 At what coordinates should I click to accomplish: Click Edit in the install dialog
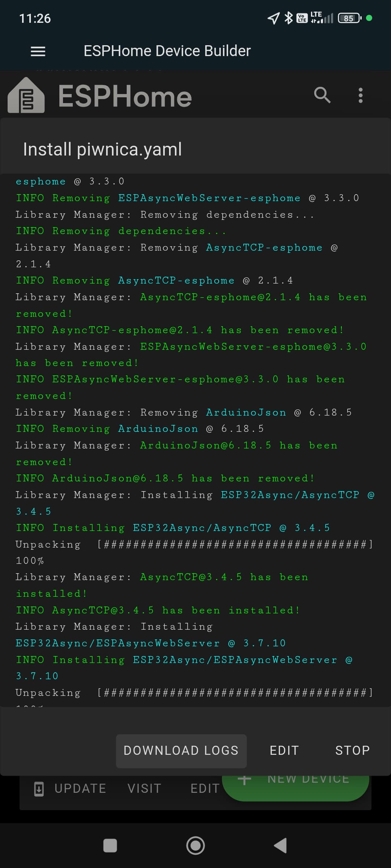[x=285, y=750]
